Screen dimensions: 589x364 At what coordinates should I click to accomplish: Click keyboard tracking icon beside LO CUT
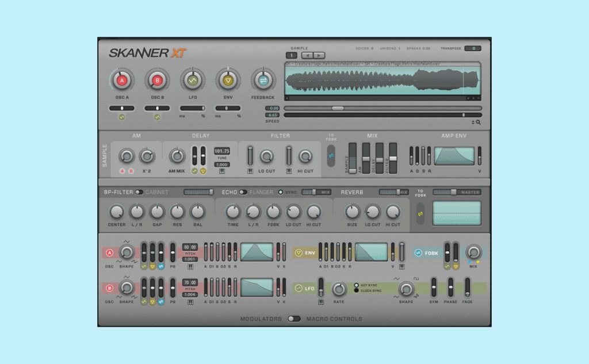pyautogui.click(x=250, y=171)
